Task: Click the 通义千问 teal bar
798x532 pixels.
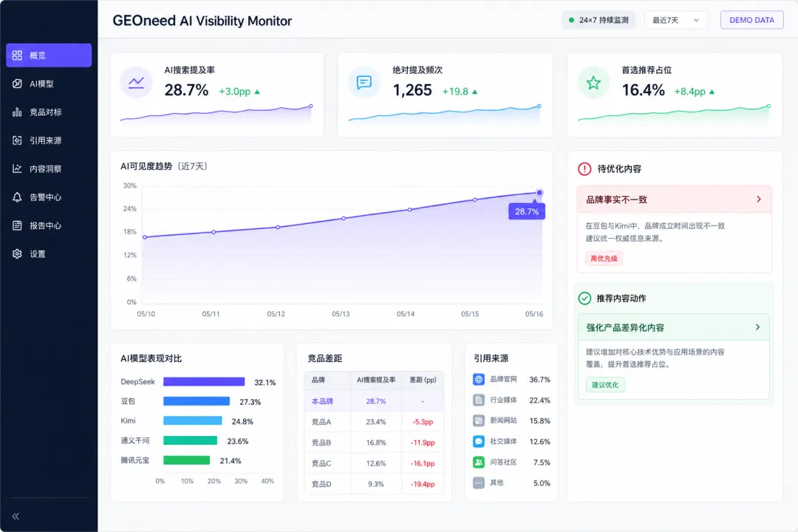Action: coord(191,440)
